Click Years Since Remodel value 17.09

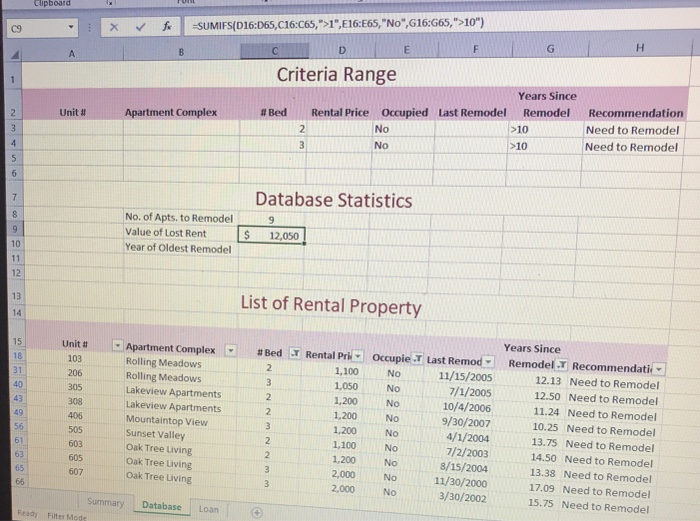coord(542,488)
